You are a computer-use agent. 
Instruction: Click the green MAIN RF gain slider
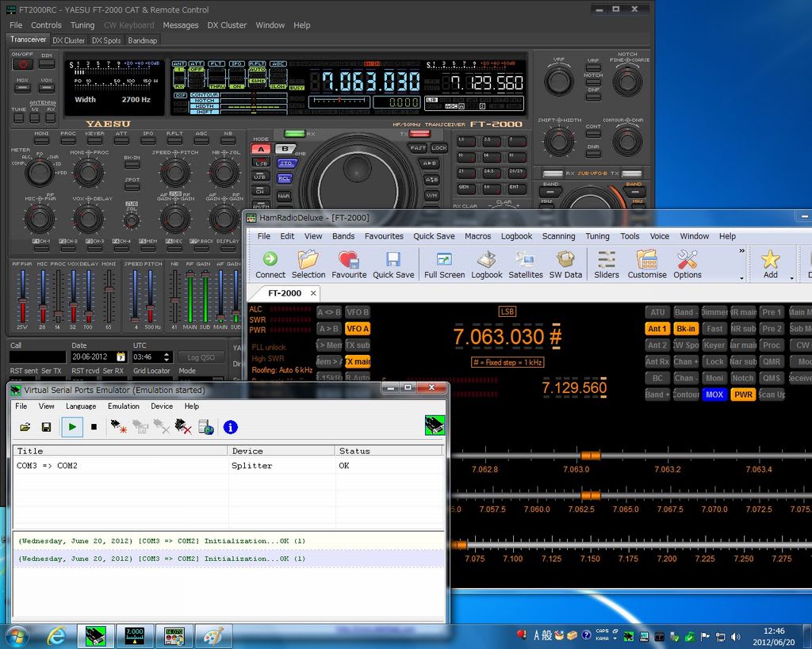[x=190, y=296]
